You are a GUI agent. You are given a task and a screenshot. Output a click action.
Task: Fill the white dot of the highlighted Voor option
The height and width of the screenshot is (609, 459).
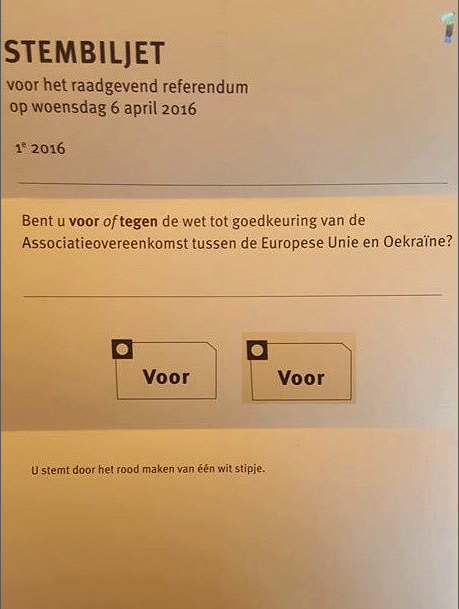[257, 350]
